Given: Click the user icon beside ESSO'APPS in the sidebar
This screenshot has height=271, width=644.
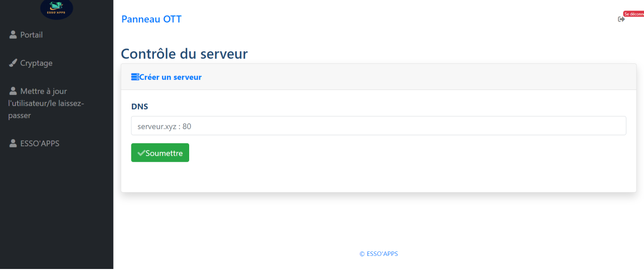Looking at the screenshot, I should coord(13,143).
